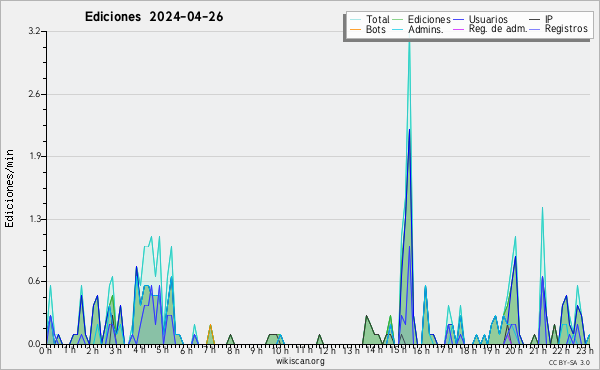
Task: Click the "0.6" y-axis value
Action: pos(34,281)
